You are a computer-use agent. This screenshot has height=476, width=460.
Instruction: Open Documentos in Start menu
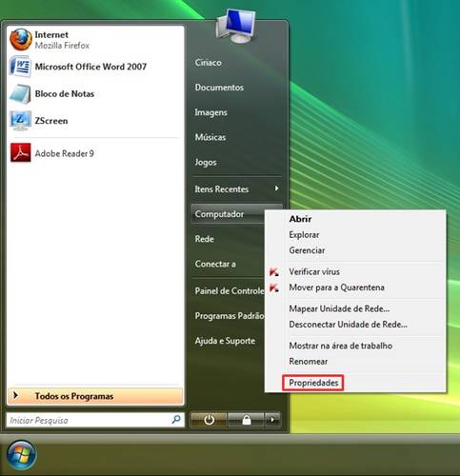pos(219,88)
